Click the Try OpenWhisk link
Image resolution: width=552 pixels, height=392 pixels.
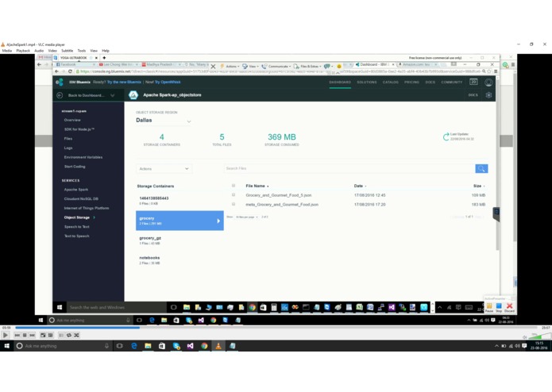click(x=168, y=82)
